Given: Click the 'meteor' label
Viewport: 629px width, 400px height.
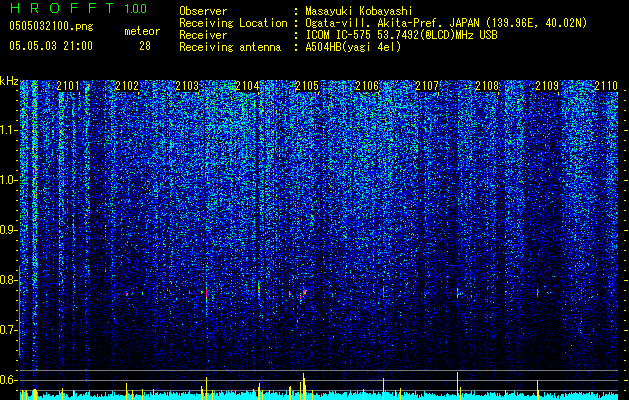Looking at the screenshot, I should click(142, 31).
